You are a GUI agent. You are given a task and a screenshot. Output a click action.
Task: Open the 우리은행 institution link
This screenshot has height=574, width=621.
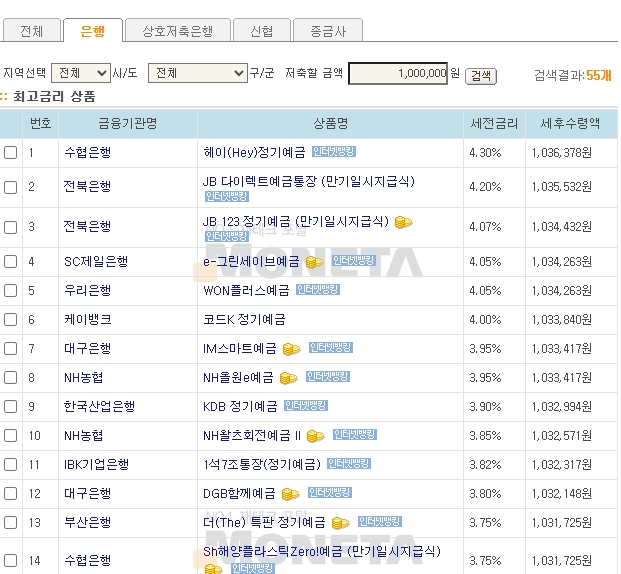point(88,290)
